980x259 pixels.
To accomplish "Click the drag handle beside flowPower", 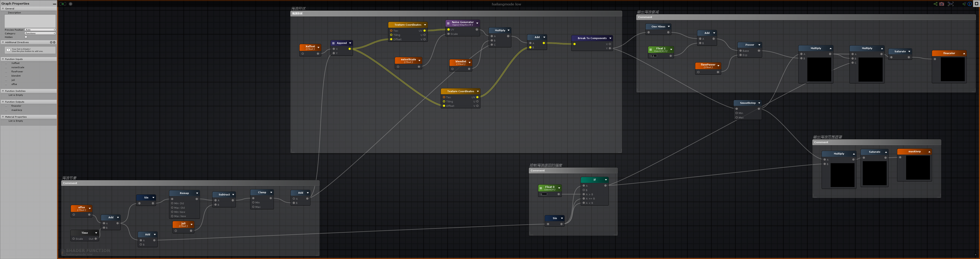I will pyautogui.click(x=6, y=71).
